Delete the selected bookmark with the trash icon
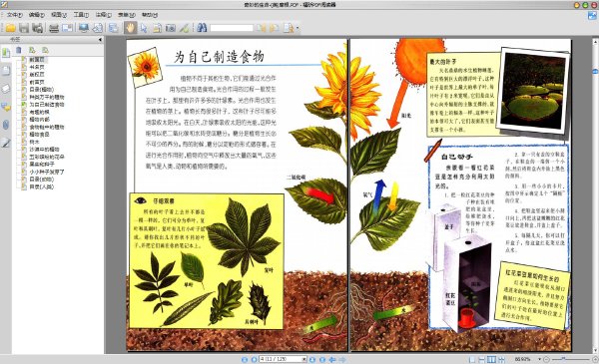Screen dimensions: 599x364 (x=18, y=50)
